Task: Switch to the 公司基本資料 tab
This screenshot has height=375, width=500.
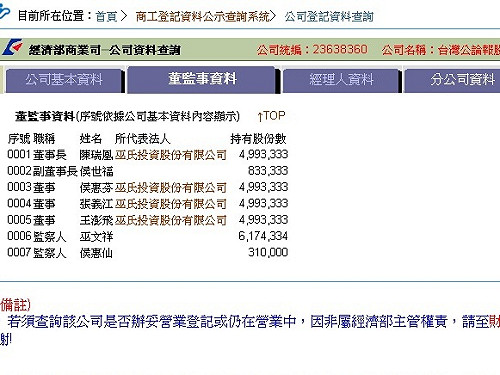Action: point(64,80)
